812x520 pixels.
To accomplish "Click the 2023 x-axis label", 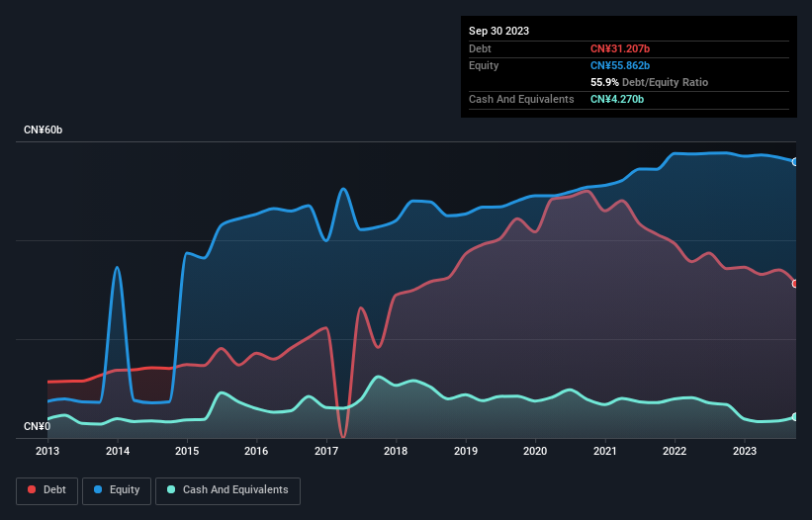I will click(x=745, y=451).
